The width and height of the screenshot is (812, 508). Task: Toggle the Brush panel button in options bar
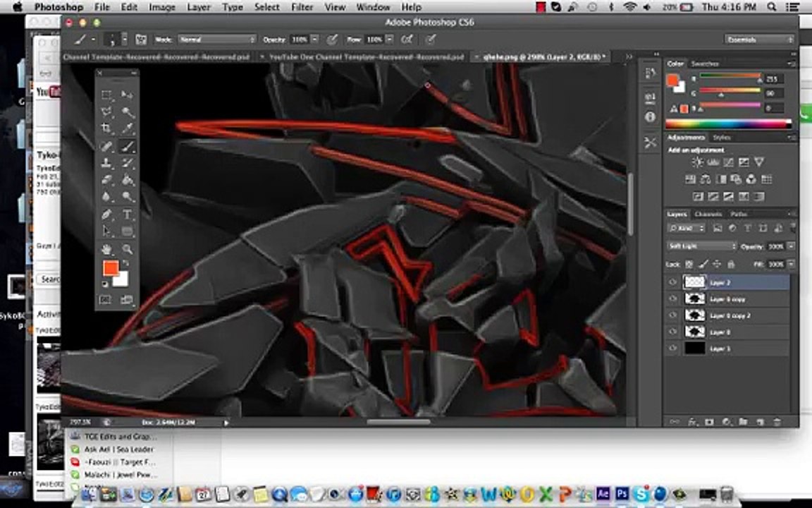[x=141, y=40]
